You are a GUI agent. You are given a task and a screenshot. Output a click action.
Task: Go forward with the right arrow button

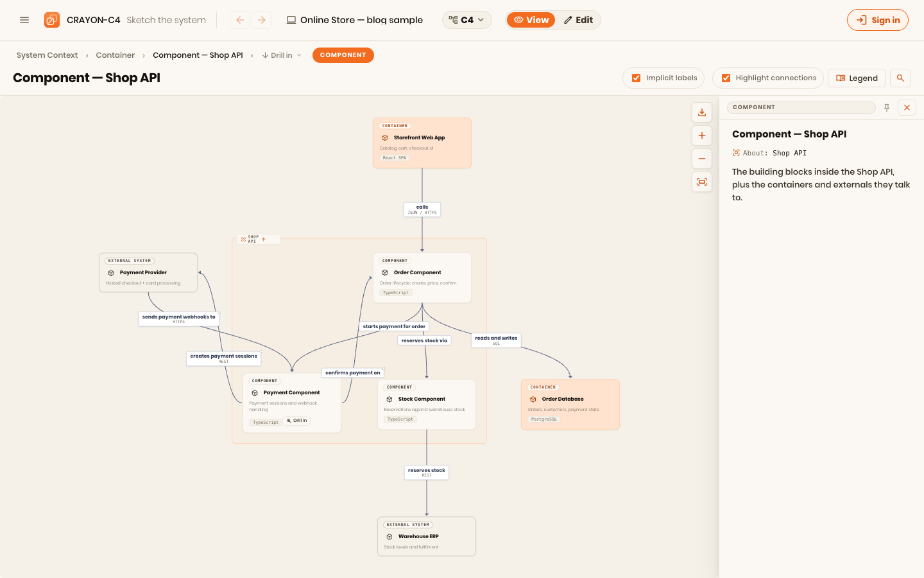pyautogui.click(x=262, y=20)
